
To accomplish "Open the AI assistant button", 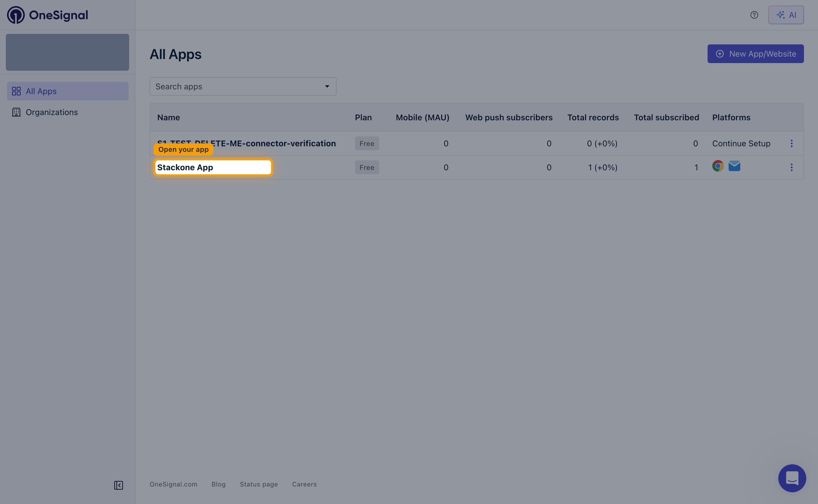I will [x=786, y=15].
